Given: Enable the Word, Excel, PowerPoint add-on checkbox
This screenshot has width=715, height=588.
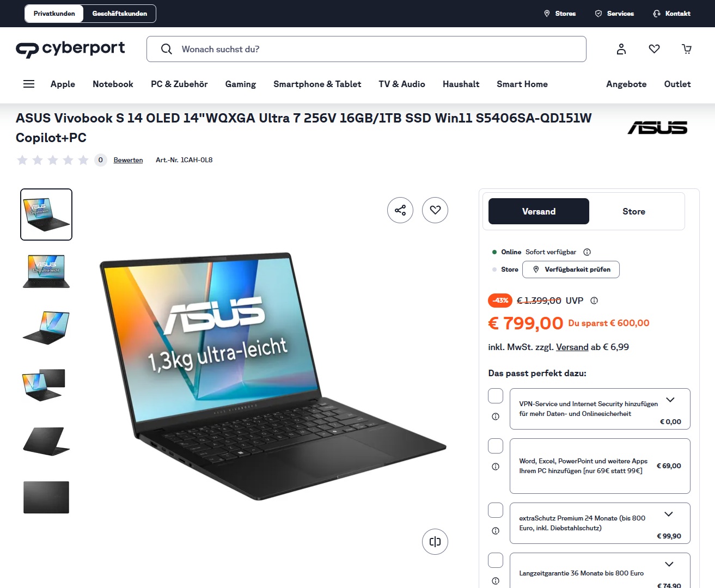Looking at the screenshot, I should 496,446.
